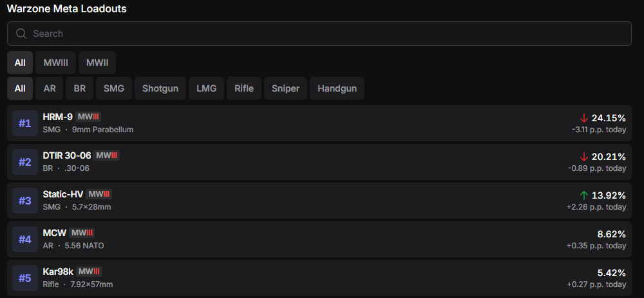Click the Search input field
Screen dimensions: 644x298
[322, 34]
